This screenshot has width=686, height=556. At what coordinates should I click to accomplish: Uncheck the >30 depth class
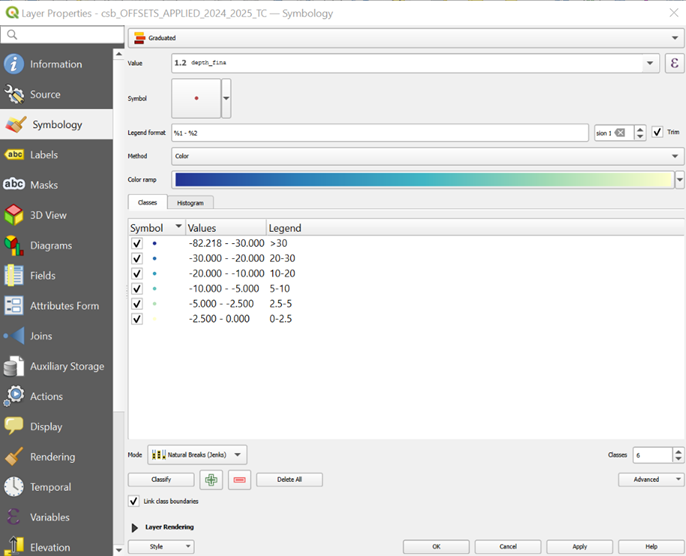(136, 243)
